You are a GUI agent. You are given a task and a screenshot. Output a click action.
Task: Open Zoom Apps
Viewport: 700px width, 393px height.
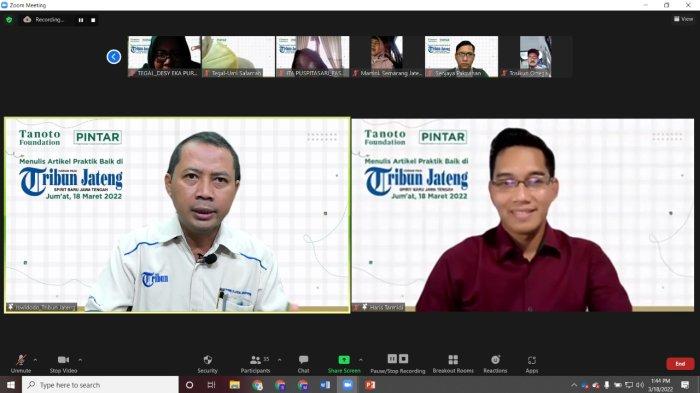click(x=532, y=364)
